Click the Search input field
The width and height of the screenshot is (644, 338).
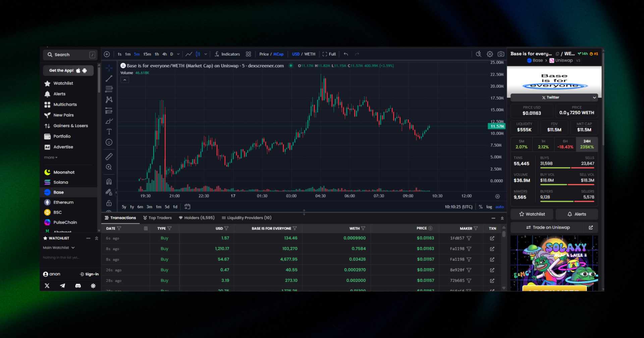tap(69, 55)
